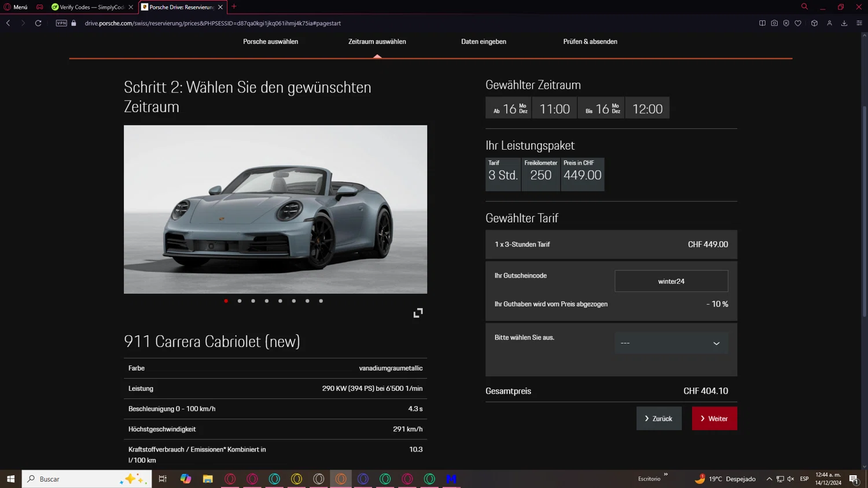Click the Buscar taskbar search box
868x488 pixels.
tap(87, 479)
